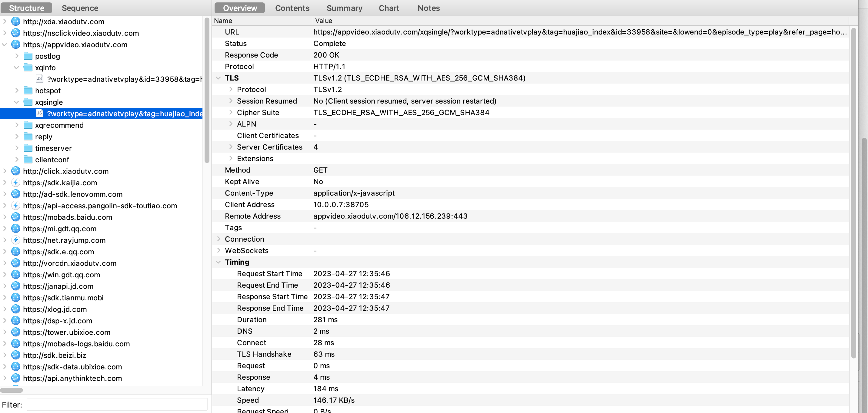Click the lightning icon for api-access.pangolin-sdk-toutiao.com
The width and height of the screenshot is (868, 413).
pyautogui.click(x=15, y=205)
